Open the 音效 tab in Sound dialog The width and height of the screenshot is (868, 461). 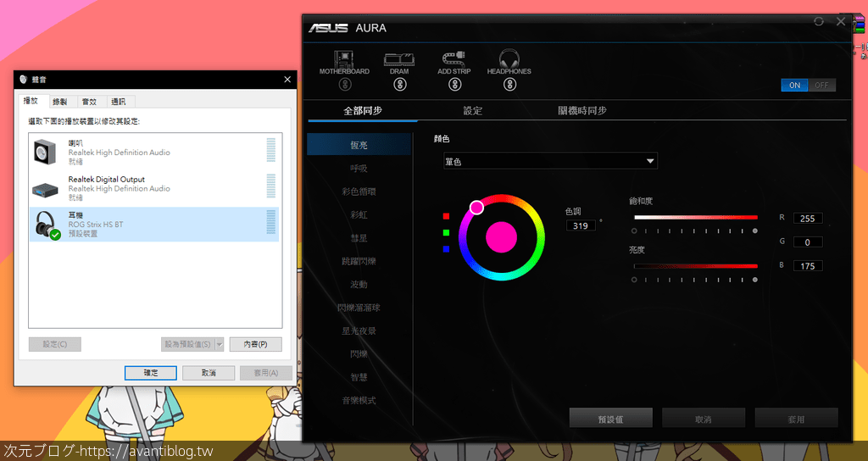pos(89,102)
